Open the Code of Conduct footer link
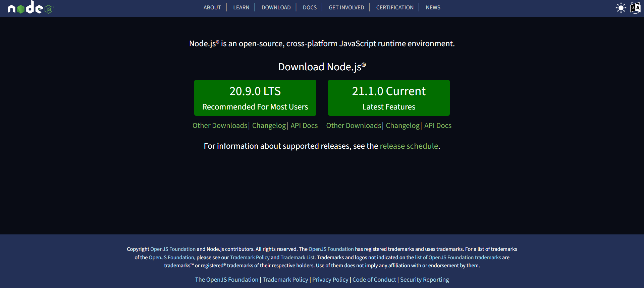The height and width of the screenshot is (288, 644). (x=374, y=280)
